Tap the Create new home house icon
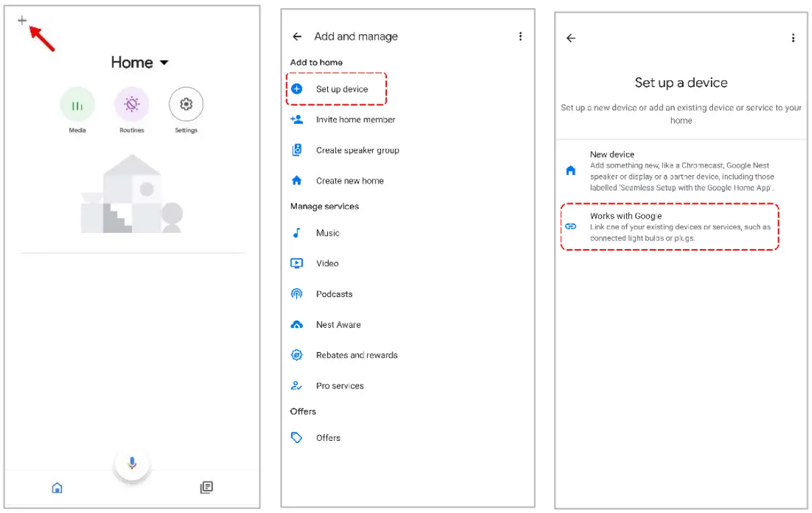The width and height of the screenshot is (812, 513). [297, 180]
